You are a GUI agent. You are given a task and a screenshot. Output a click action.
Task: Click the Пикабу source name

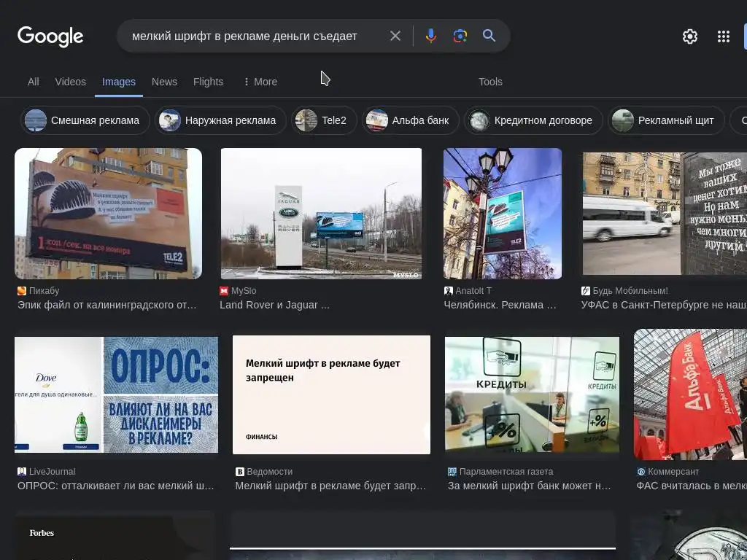[x=44, y=291]
